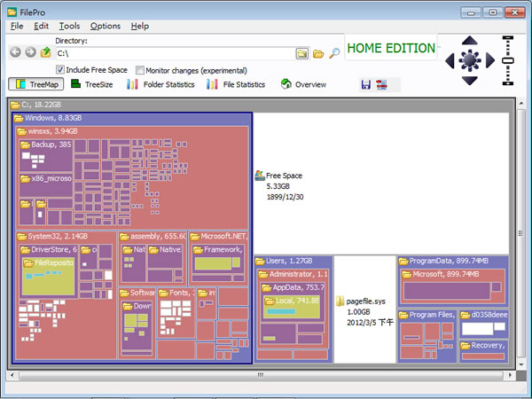Uncheck Include Free Space checkbox
Viewport: 532px width, 399px height.
pyautogui.click(x=60, y=70)
